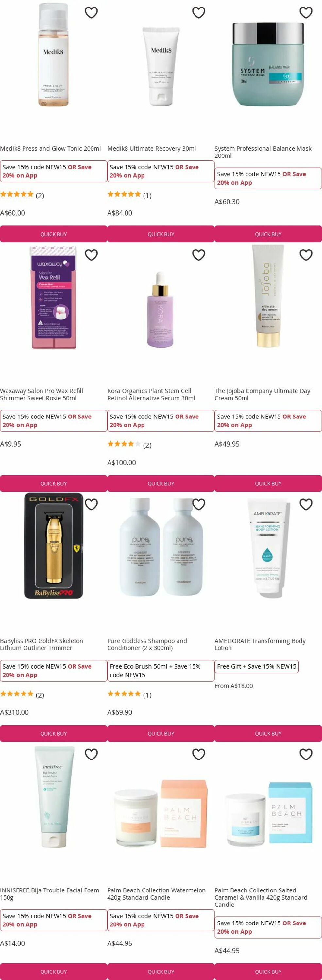
Task: View star ratings for Kora Organics Serum
Action: click(124, 444)
